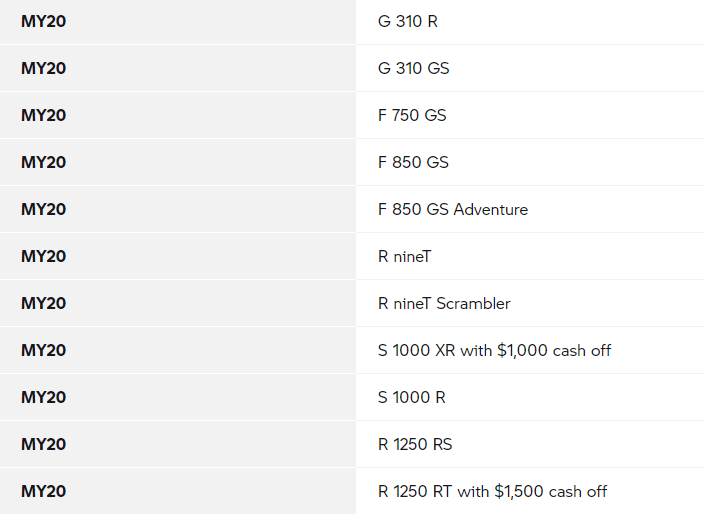The width and height of the screenshot is (704, 515).
Task: Click MY20 label beside R 1250 RT
Action: (44, 491)
